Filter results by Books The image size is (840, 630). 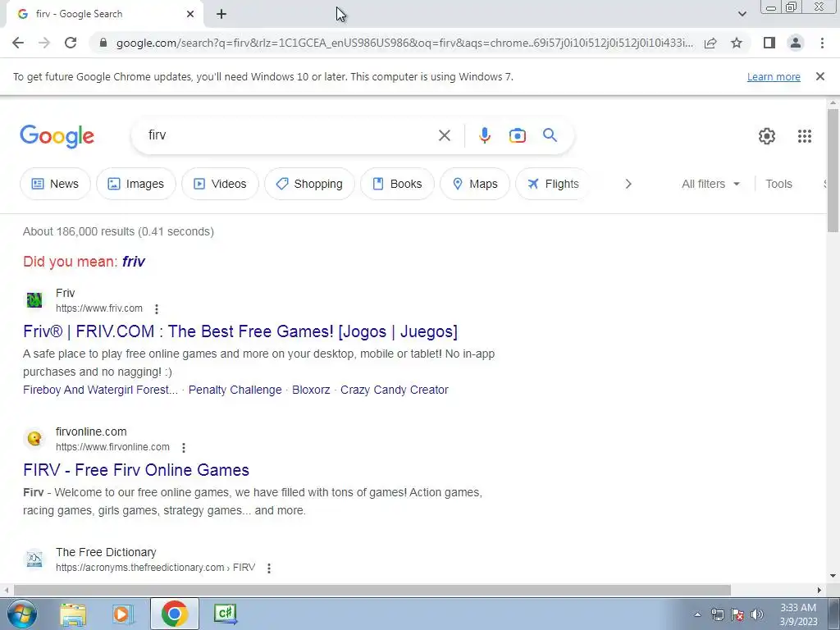click(x=398, y=184)
